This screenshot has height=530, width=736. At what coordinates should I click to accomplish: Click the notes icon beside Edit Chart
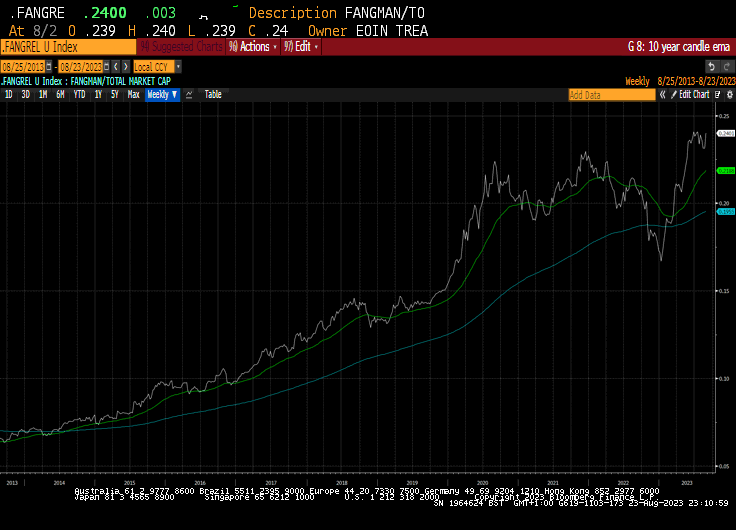(718, 95)
